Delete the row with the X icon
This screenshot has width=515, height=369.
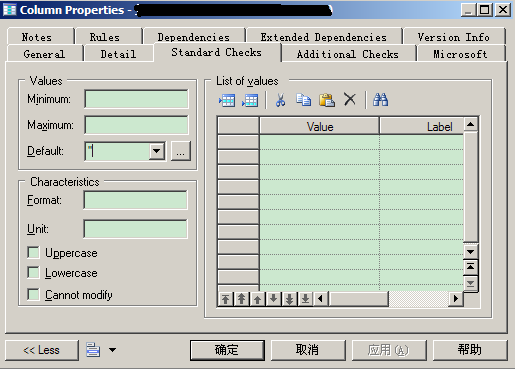point(350,100)
